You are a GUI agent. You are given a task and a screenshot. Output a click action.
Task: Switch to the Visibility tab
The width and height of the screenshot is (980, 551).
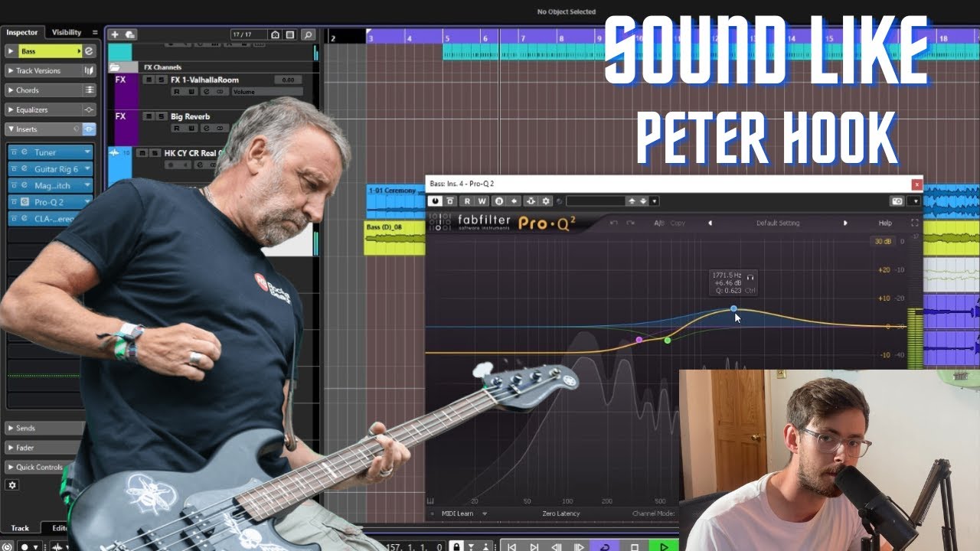coord(67,32)
